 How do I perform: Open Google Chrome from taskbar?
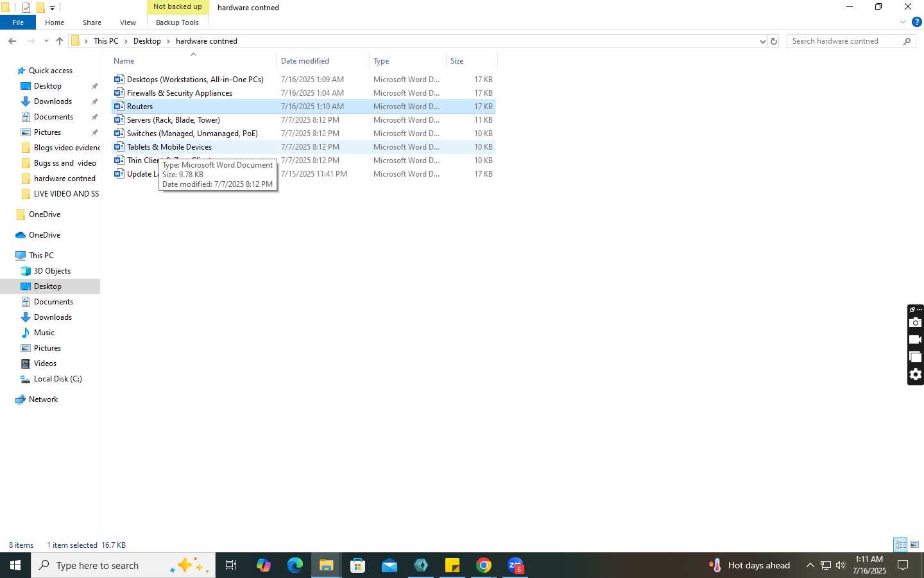click(x=484, y=565)
